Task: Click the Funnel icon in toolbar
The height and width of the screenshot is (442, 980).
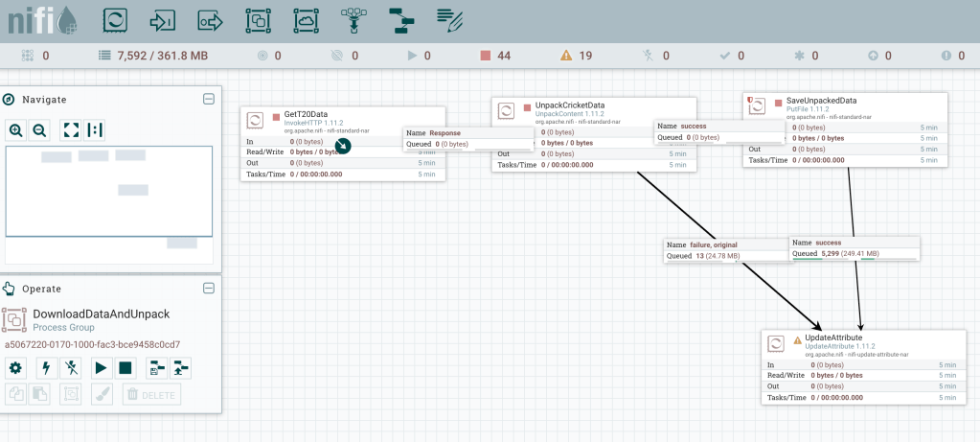Action: [x=353, y=18]
